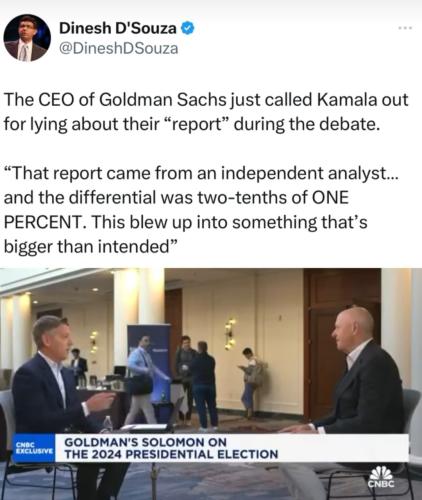Select the tweet text about Goldman Sachs CEO
422x500 pixels.
pyautogui.click(x=206, y=112)
